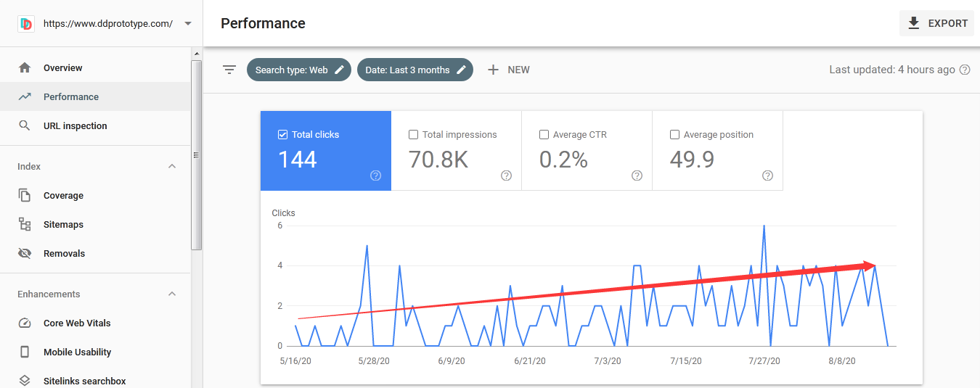
Task: Click the download arrow icon on EXPORT
Action: click(x=914, y=23)
